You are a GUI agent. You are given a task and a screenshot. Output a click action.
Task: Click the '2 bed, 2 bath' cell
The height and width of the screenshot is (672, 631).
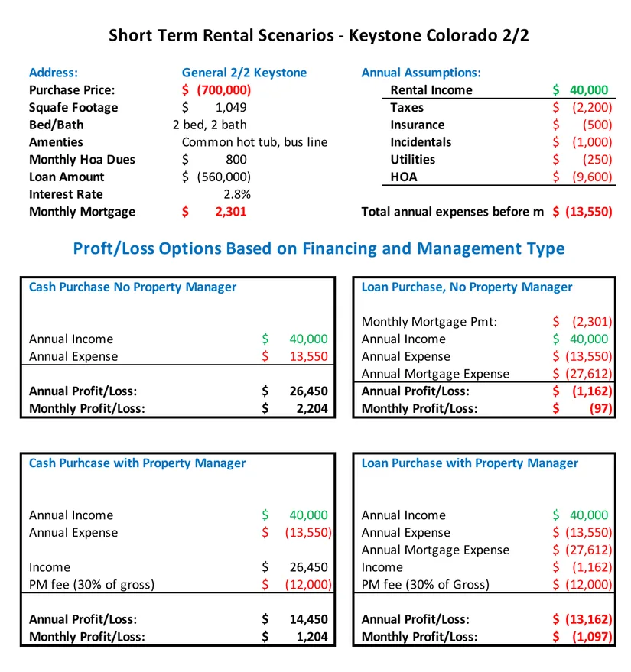point(210,125)
